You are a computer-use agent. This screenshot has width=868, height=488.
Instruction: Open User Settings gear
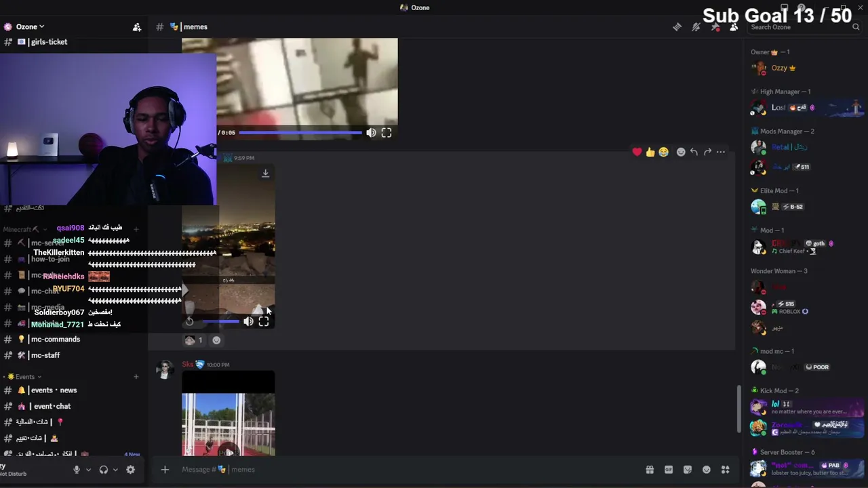click(x=131, y=470)
